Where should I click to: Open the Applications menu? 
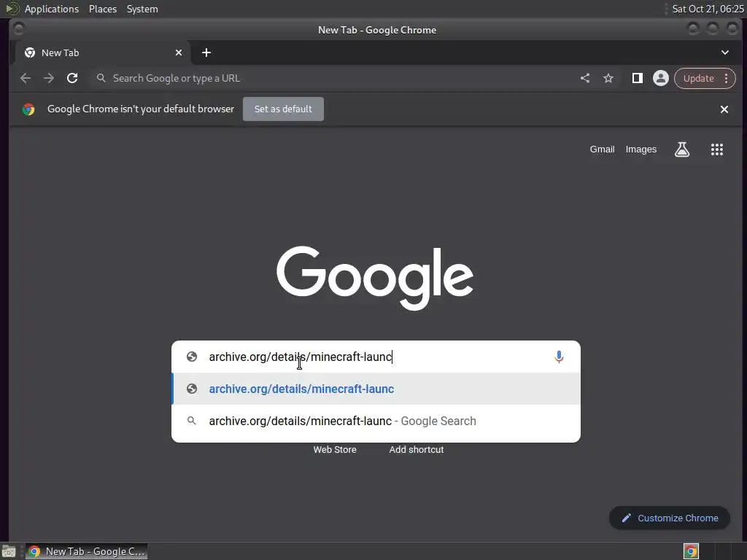52,9
